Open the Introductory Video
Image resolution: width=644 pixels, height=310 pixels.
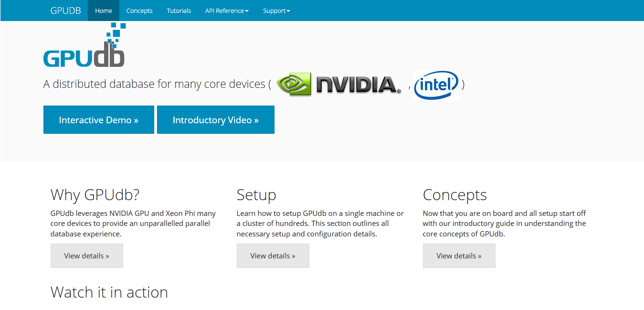pyautogui.click(x=215, y=120)
